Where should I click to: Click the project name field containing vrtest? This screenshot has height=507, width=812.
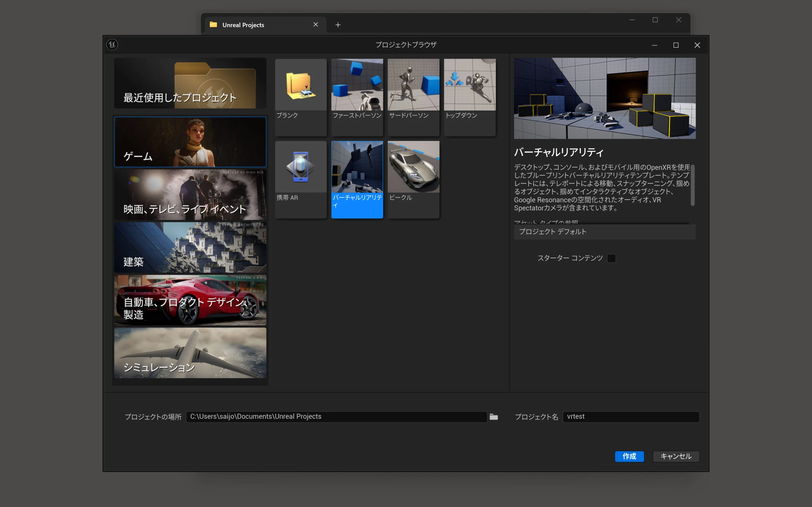pos(631,417)
